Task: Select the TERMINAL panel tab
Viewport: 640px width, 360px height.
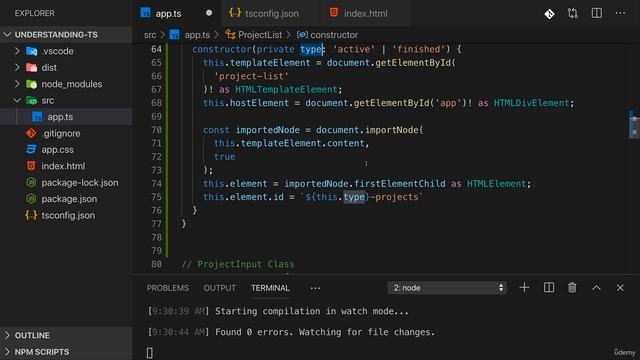Action: [270, 288]
